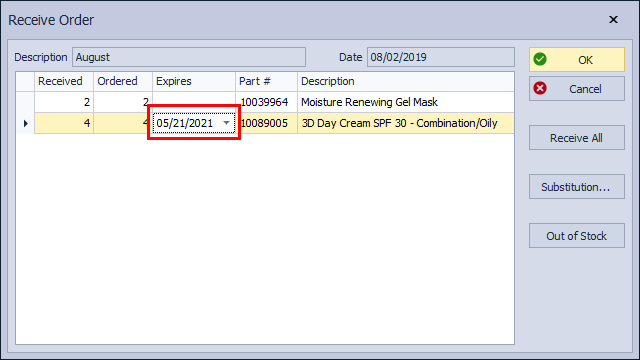Viewport: 640px width, 360px height.
Task: Mark item as Out of Stock
Action: 577,236
